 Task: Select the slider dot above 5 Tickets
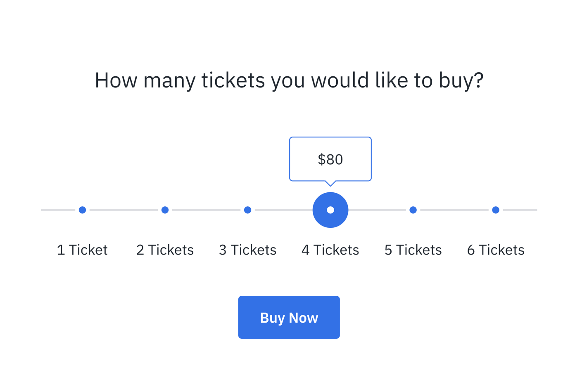tap(413, 210)
